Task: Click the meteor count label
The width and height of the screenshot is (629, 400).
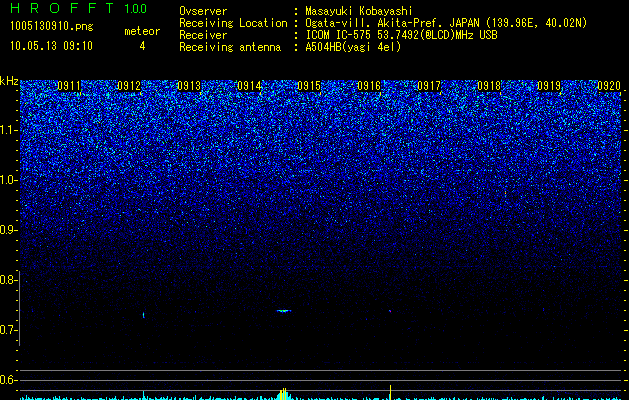Action: pyautogui.click(x=142, y=31)
